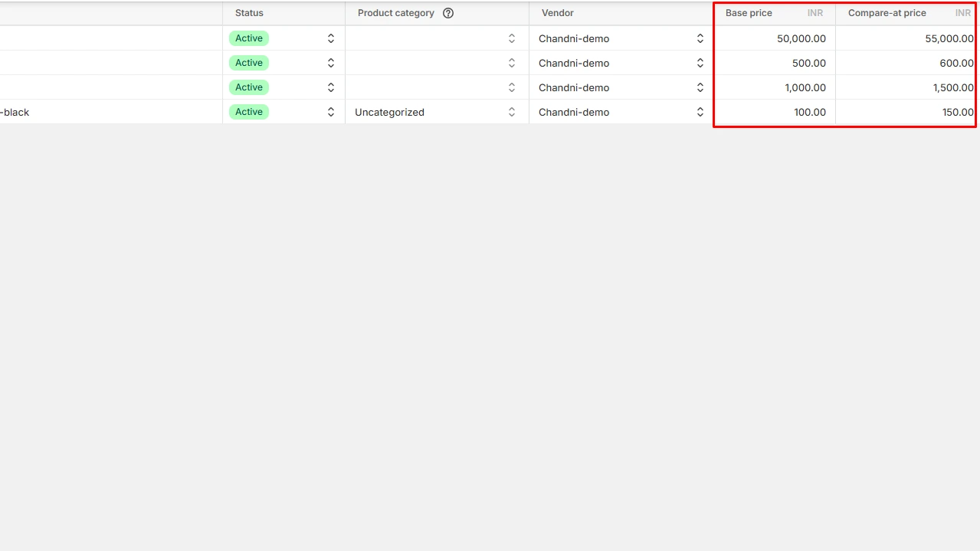Edit base price 1,000.00 cell
980x551 pixels.
[774, 87]
